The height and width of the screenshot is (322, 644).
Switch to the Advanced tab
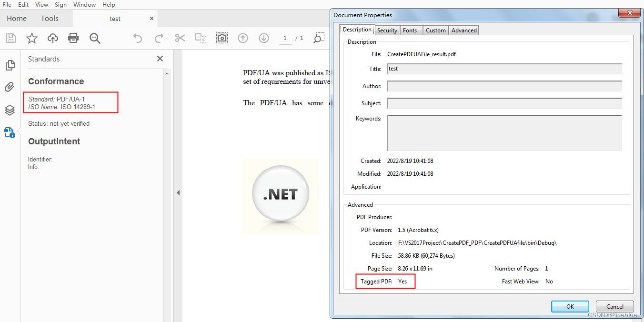point(464,30)
